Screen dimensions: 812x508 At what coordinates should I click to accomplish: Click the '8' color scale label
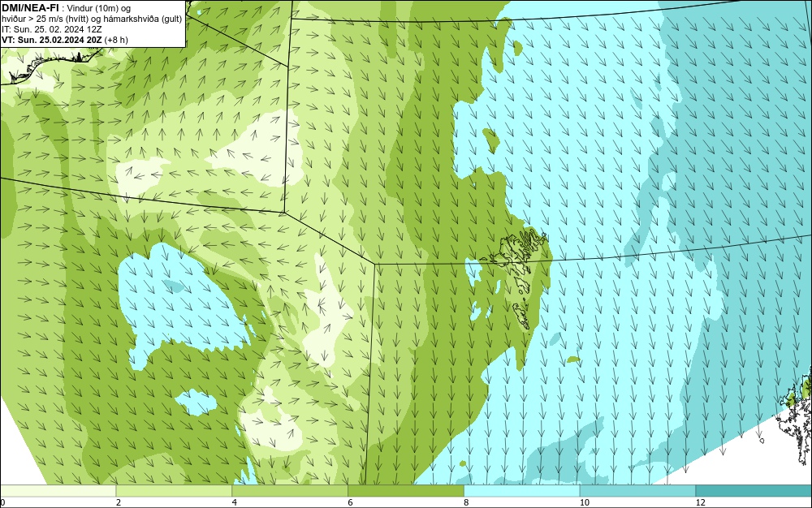click(x=467, y=502)
